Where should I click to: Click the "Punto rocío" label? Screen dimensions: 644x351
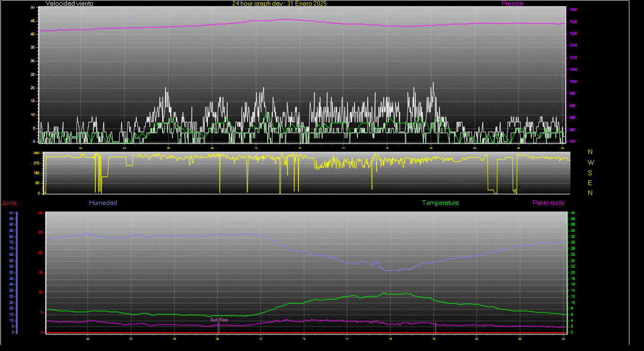pos(548,203)
